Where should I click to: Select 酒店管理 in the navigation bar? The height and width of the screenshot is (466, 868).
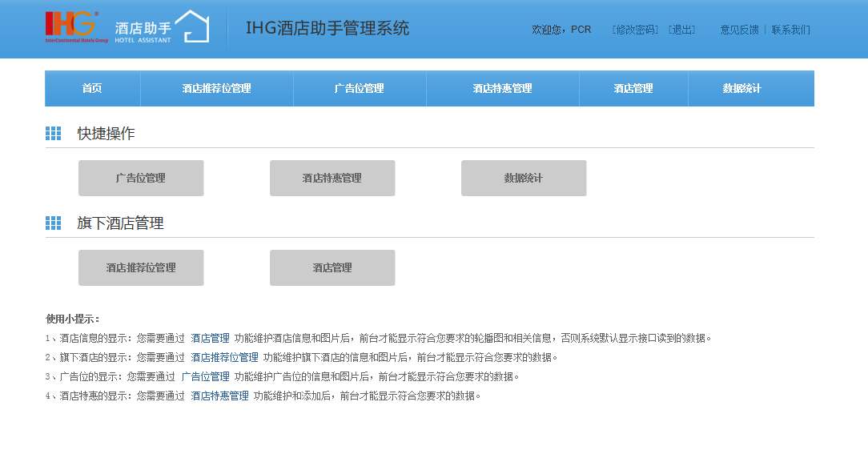[633, 89]
